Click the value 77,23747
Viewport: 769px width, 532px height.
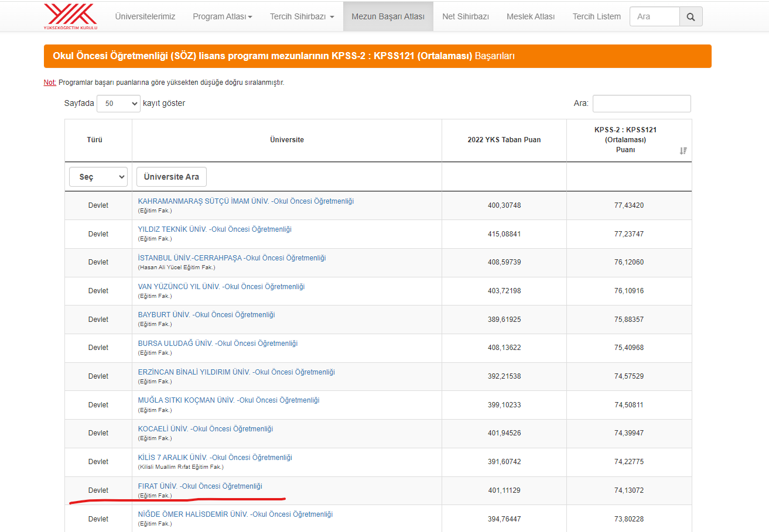[x=629, y=234]
